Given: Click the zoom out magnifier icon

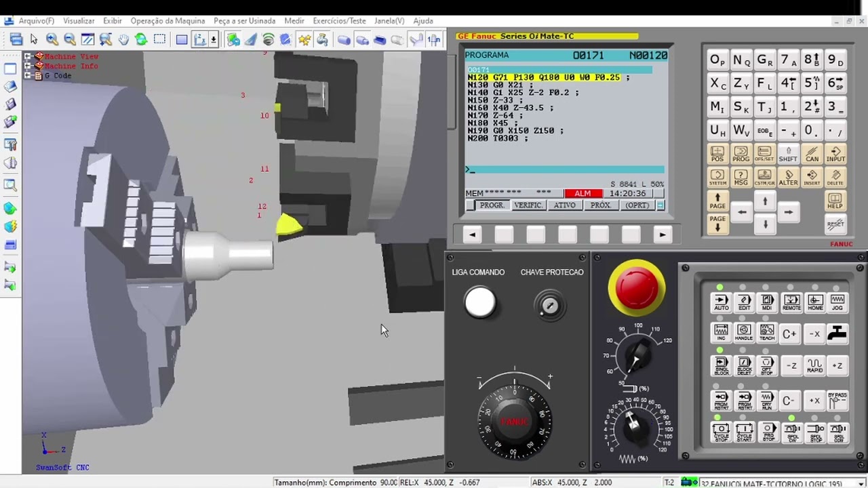Looking at the screenshot, I should [70, 40].
